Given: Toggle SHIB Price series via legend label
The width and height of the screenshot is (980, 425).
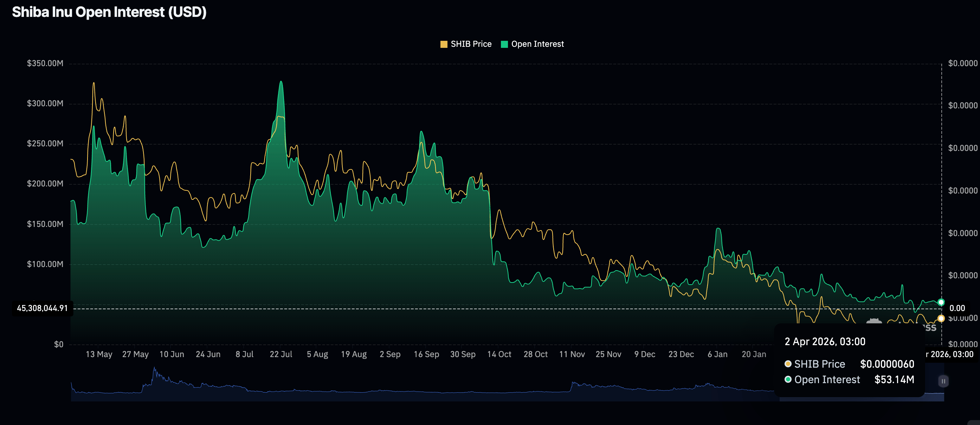Looking at the screenshot, I should [471, 44].
